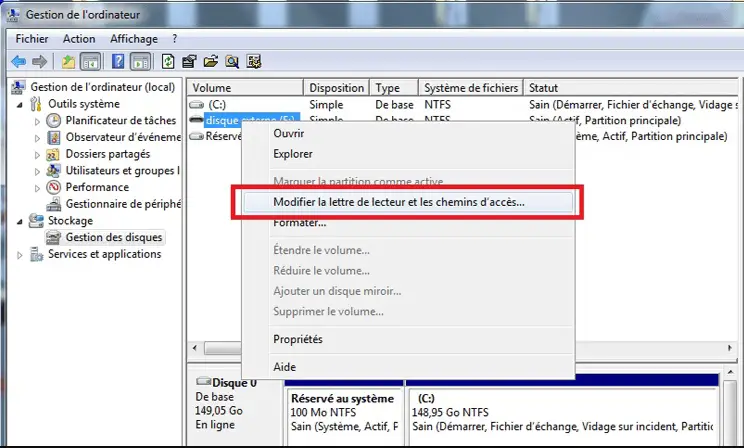Select Gestion des disques in tree

114,237
